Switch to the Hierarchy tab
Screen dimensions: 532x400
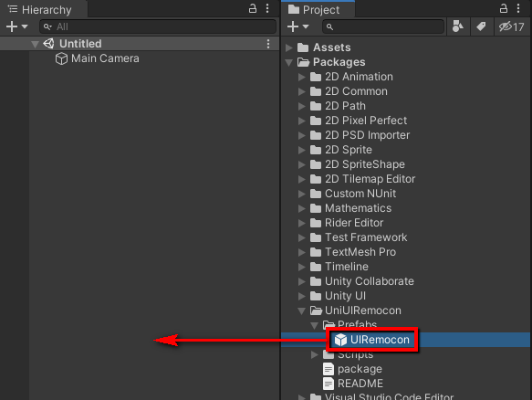tap(44, 9)
